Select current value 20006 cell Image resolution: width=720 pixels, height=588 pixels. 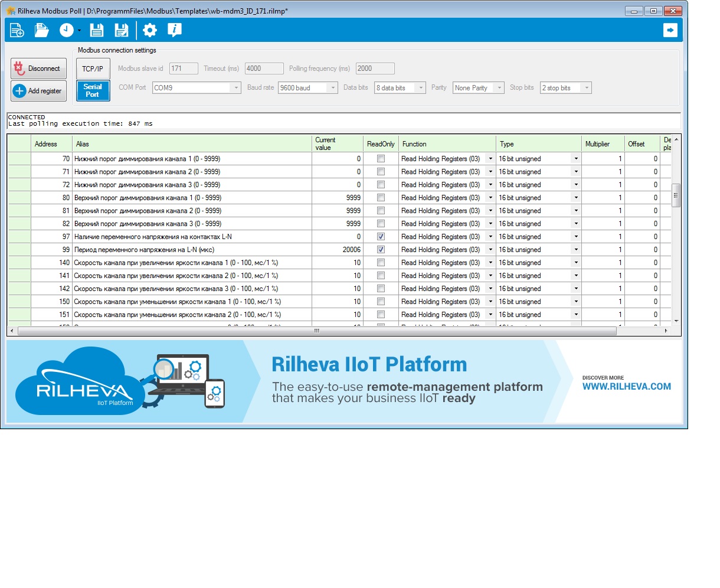point(338,250)
